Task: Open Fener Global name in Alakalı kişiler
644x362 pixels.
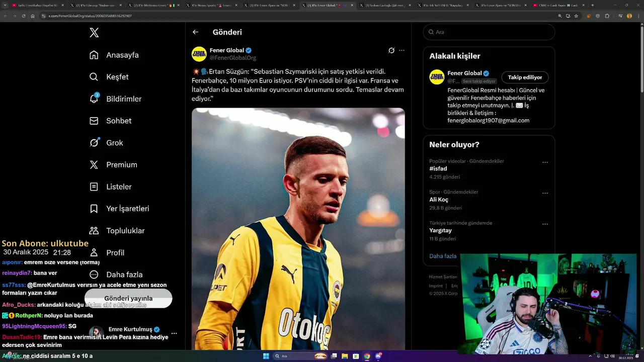Action: (x=465, y=73)
